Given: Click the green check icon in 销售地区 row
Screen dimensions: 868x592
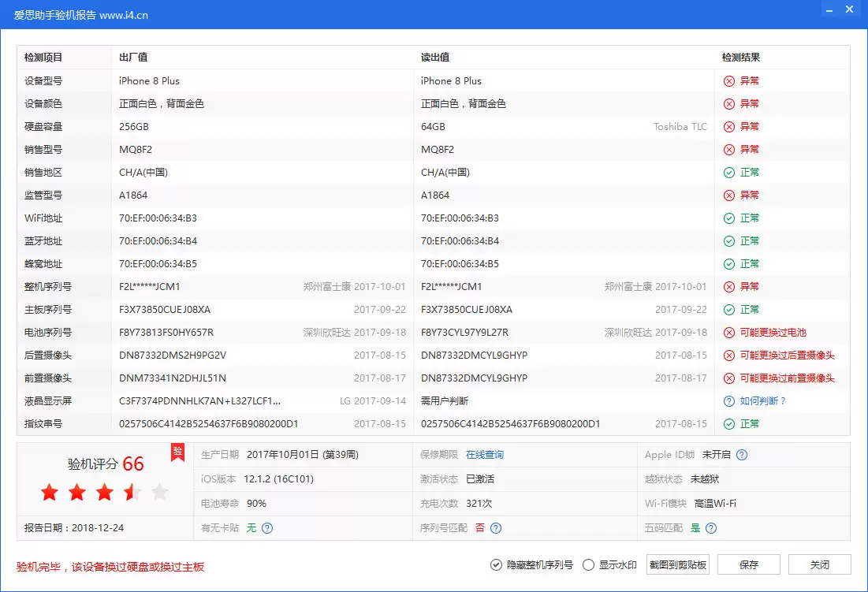Looking at the screenshot, I should (x=729, y=173).
